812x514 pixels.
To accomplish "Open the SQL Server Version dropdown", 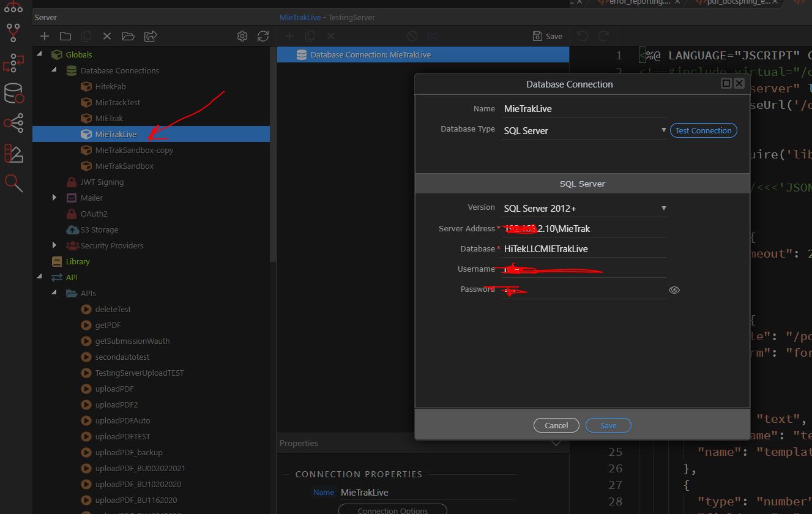I will (x=584, y=209).
